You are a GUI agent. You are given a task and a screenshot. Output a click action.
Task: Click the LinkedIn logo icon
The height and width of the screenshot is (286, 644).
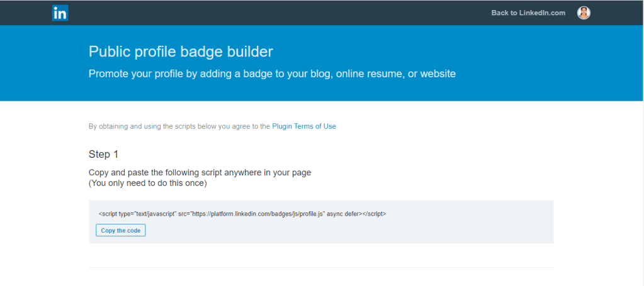60,13
